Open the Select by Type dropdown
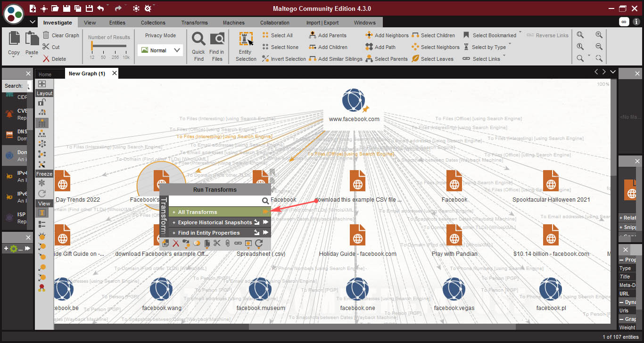The width and height of the screenshot is (644, 343). click(488, 47)
